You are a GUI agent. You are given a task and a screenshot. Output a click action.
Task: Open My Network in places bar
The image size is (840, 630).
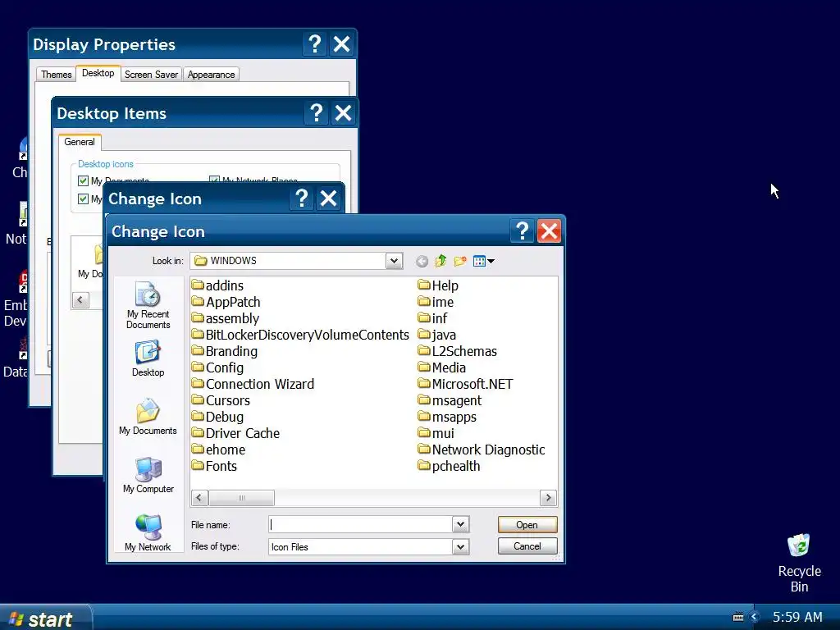148,532
